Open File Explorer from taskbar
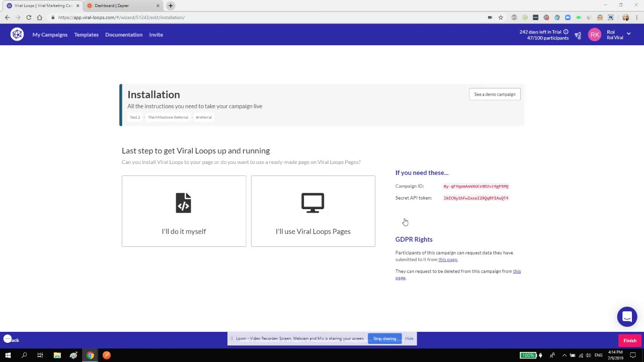This screenshot has height=362, width=644. (x=57, y=355)
